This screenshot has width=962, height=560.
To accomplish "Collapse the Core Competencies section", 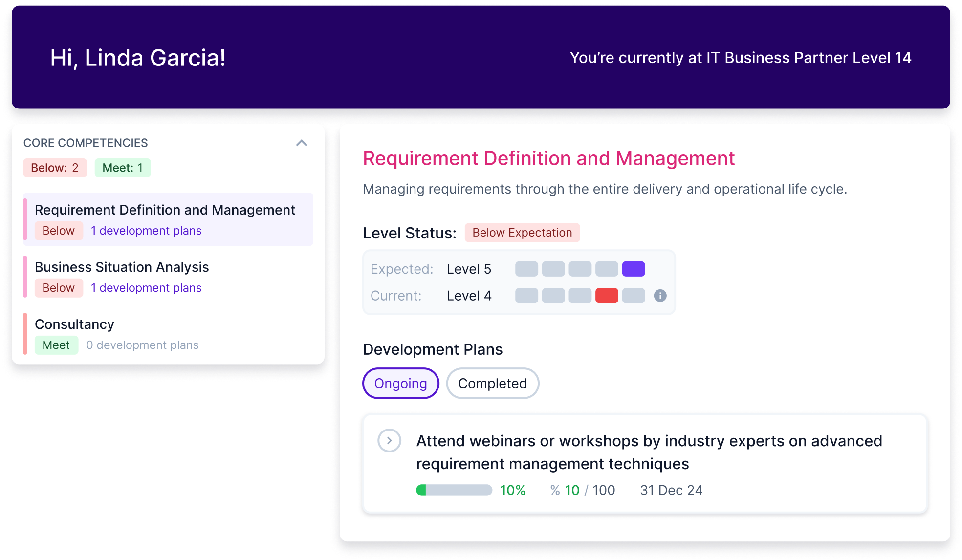I will (x=302, y=143).
